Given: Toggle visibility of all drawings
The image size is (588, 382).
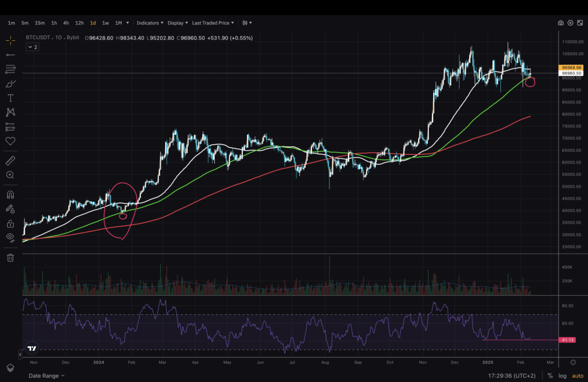Looking at the screenshot, I should coord(10,240).
